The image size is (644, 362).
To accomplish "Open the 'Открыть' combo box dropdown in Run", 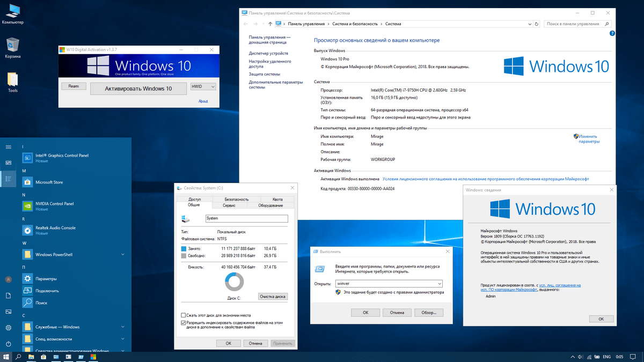I will click(440, 283).
